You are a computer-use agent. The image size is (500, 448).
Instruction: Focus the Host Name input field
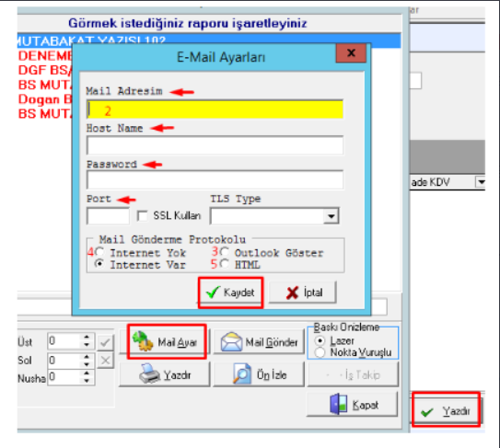215,145
